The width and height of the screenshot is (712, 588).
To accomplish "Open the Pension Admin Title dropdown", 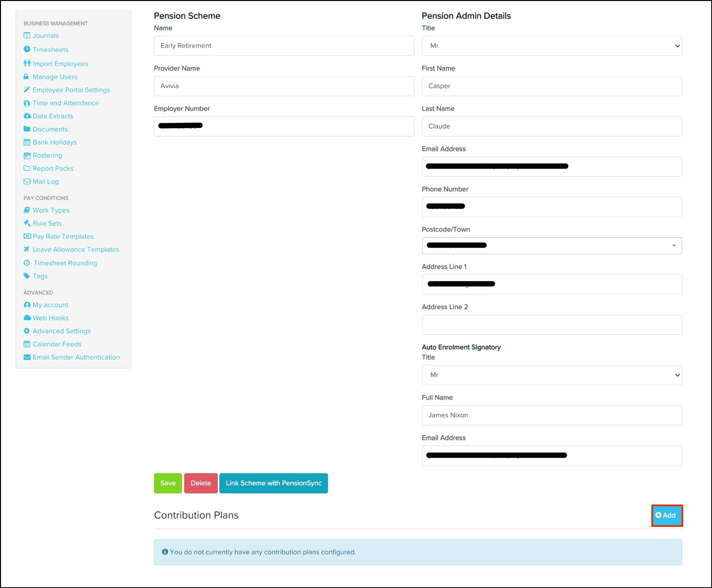I will pos(551,46).
